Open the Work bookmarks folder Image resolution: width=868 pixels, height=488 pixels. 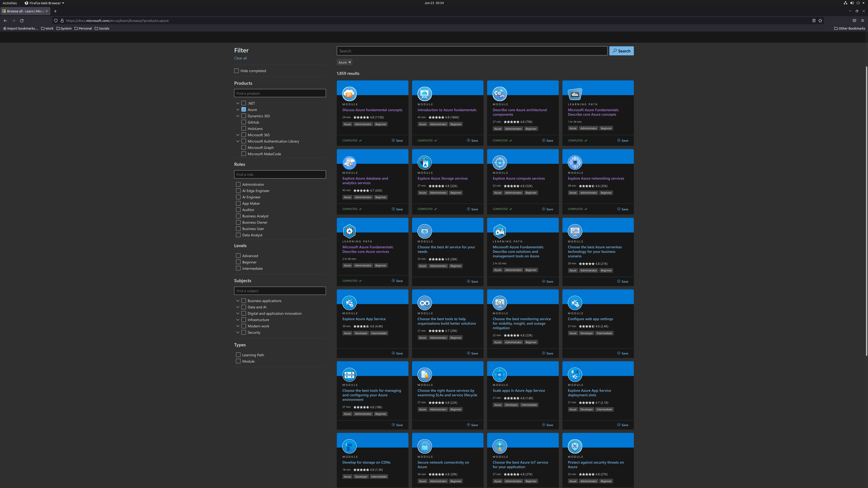coord(47,28)
